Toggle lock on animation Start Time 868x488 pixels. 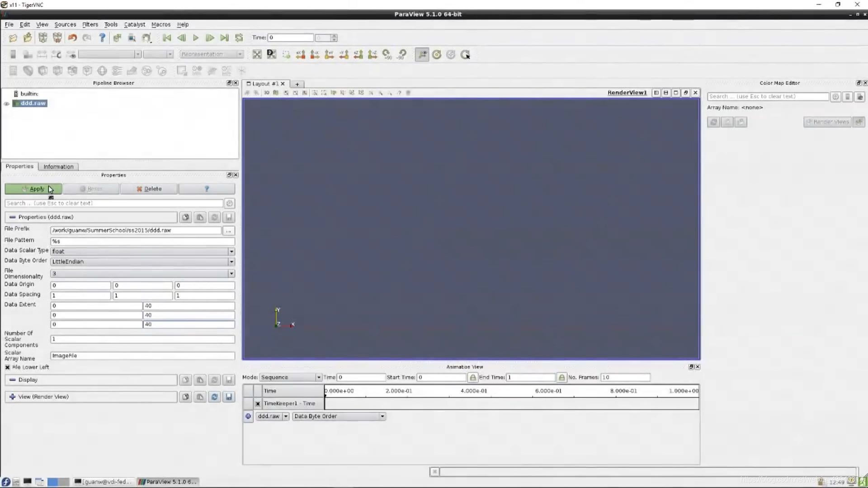(472, 377)
